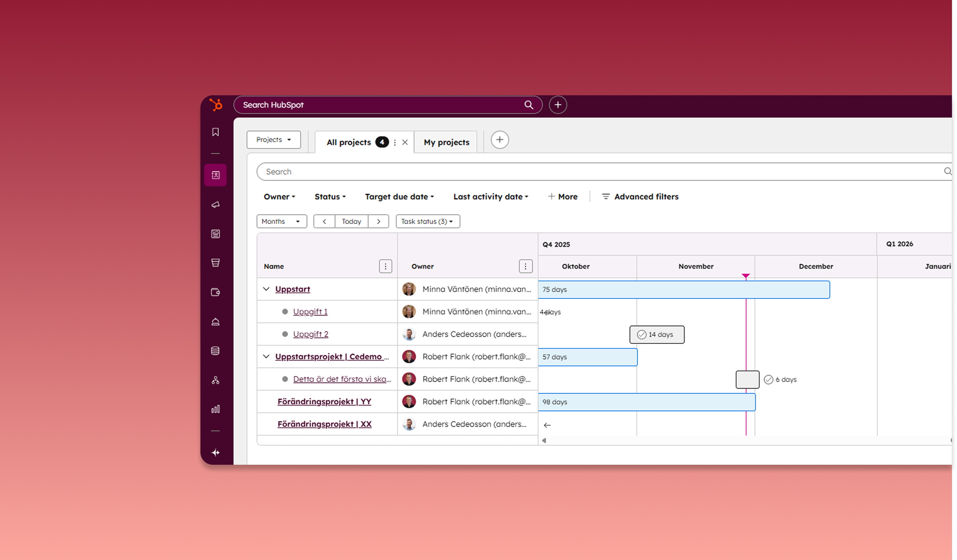
Task: Open the Task status (3) dropdown
Action: pyautogui.click(x=428, y=222)
